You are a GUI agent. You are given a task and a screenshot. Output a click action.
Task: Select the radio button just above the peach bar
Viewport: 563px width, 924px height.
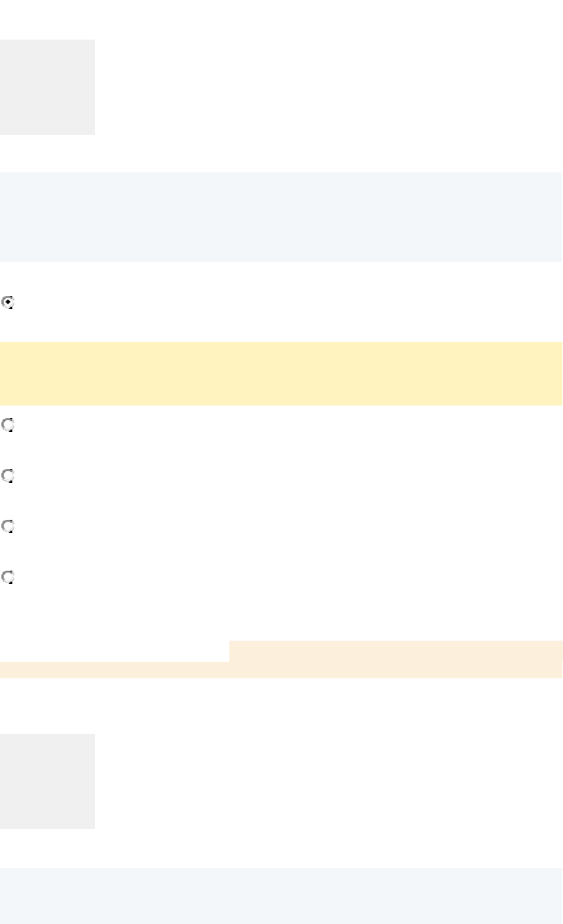pyautogui.click(x=9, y=577)
